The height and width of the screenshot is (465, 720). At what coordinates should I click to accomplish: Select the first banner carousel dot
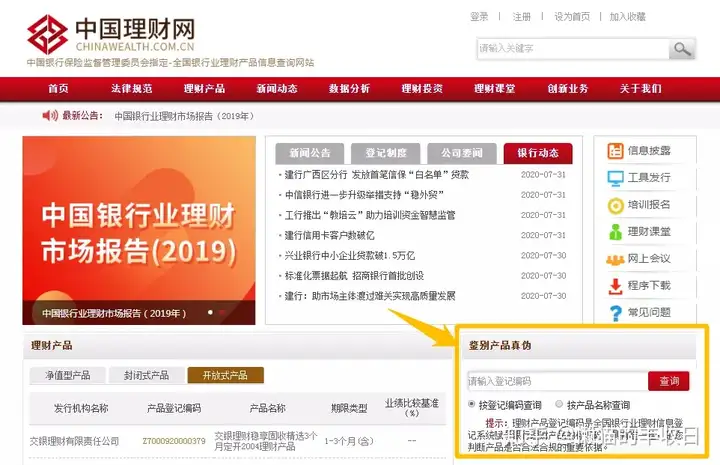point(210,313)
